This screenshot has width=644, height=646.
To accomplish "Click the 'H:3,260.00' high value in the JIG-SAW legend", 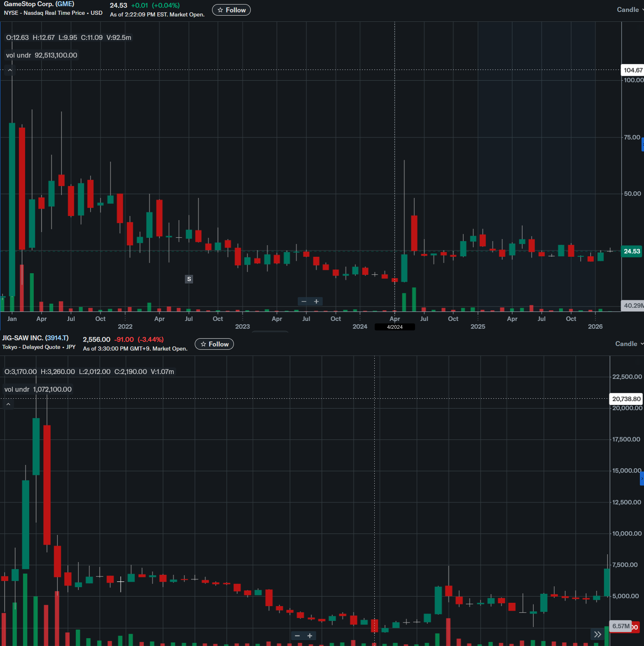I will coord(58,372).
